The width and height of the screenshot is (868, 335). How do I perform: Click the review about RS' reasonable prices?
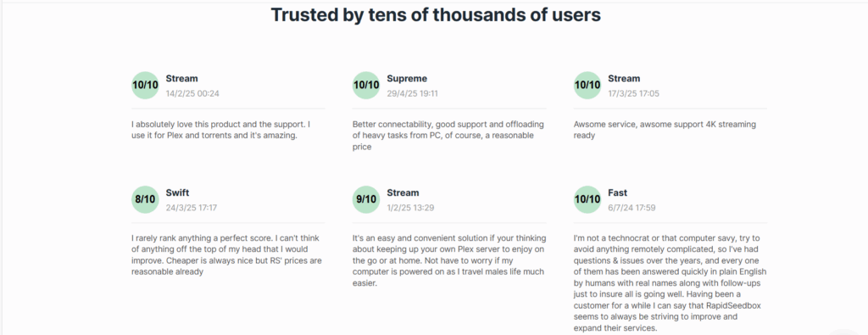(227, 254)
